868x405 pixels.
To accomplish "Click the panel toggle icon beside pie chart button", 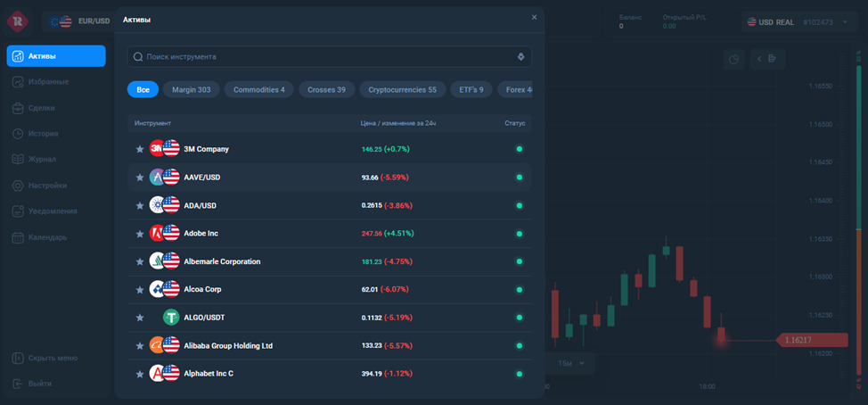I will 768,59.
